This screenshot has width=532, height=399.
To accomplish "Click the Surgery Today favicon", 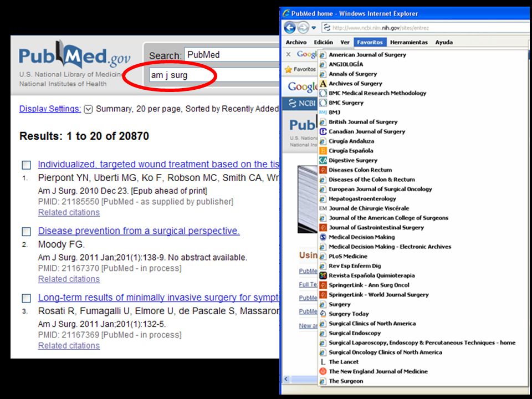I will click(x=323, y=314).
